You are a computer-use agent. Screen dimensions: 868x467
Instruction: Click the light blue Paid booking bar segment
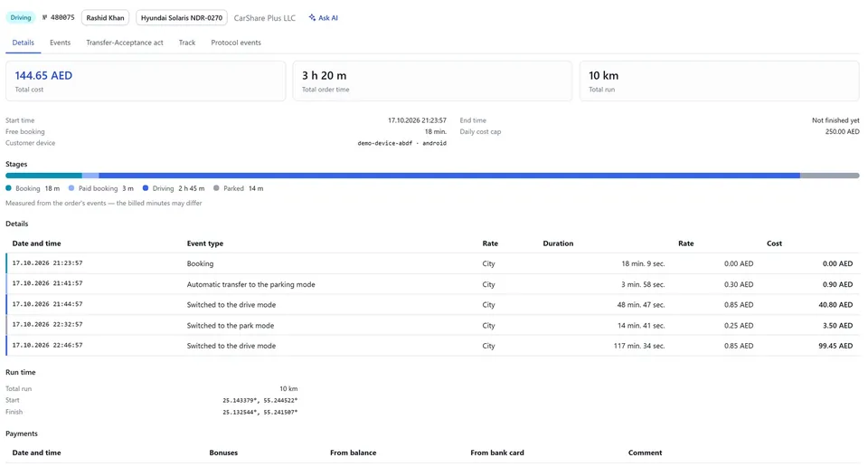coord(90,176)
